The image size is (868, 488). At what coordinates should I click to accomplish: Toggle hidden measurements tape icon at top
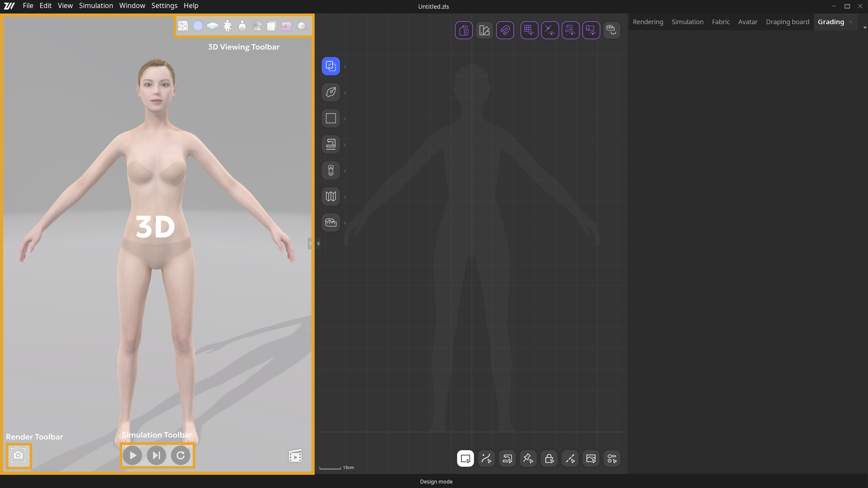pyautogui.click(x=611, y=30)
